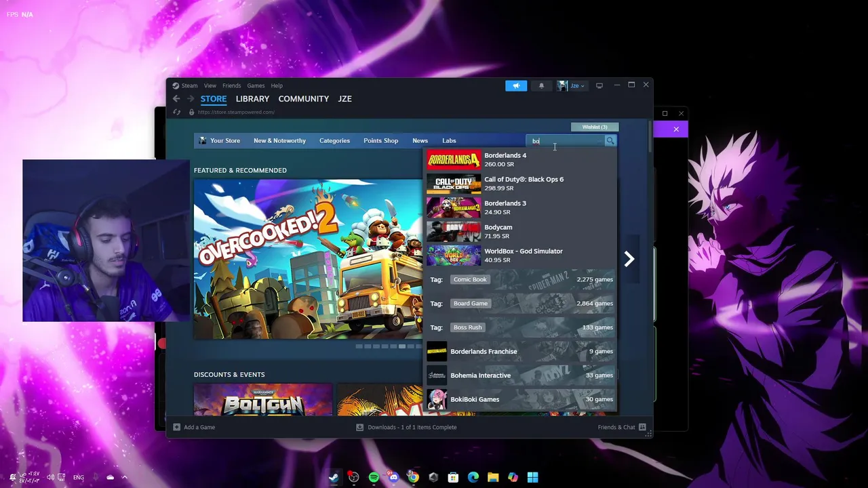Open the JZE profile tab

344,99
